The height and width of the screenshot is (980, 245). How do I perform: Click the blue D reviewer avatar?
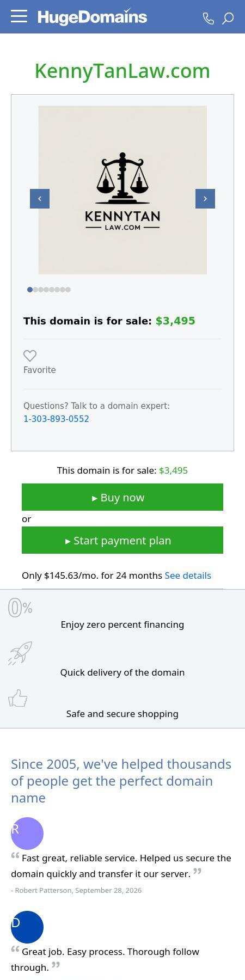click(x=27, y=927)
